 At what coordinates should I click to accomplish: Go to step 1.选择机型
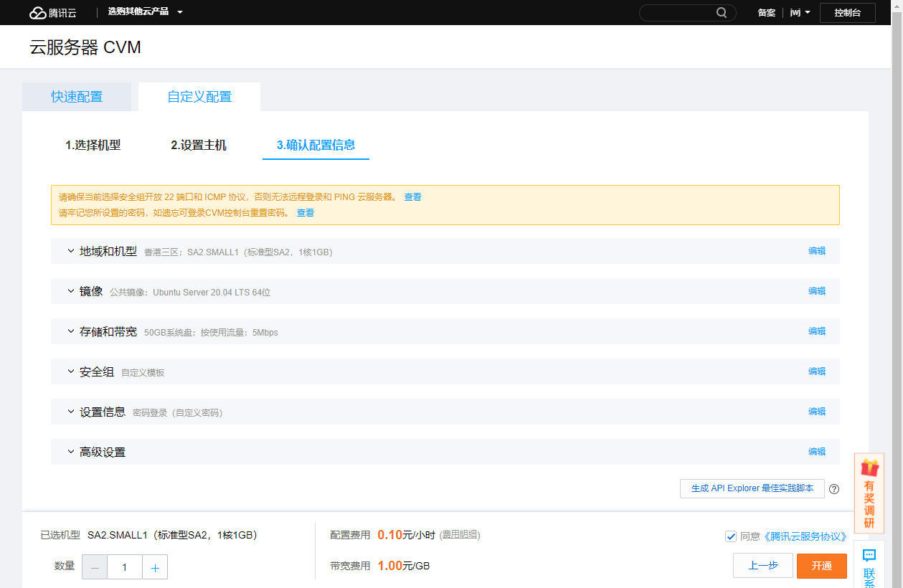pos(93,145)
